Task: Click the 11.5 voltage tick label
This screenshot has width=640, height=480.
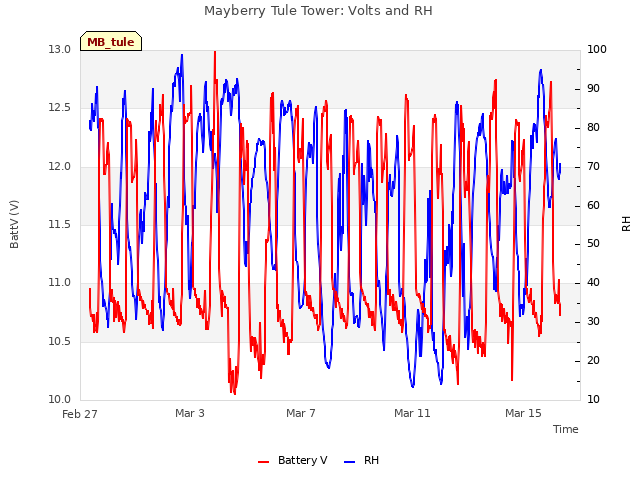Action: point(60,224)
